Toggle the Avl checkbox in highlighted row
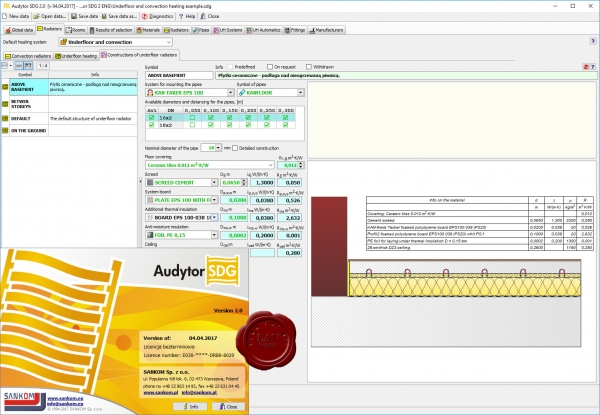600x415 pixels. tap(152, 117)
